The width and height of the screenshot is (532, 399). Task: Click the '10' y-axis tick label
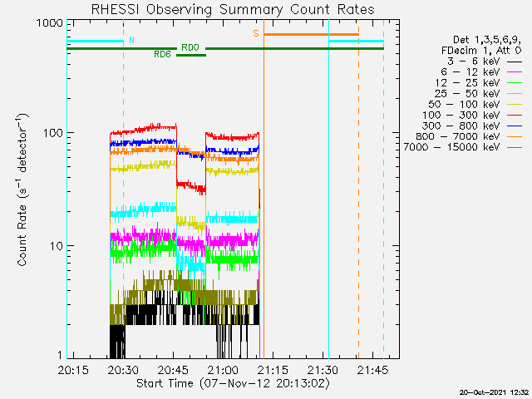[x=57, y=246]
